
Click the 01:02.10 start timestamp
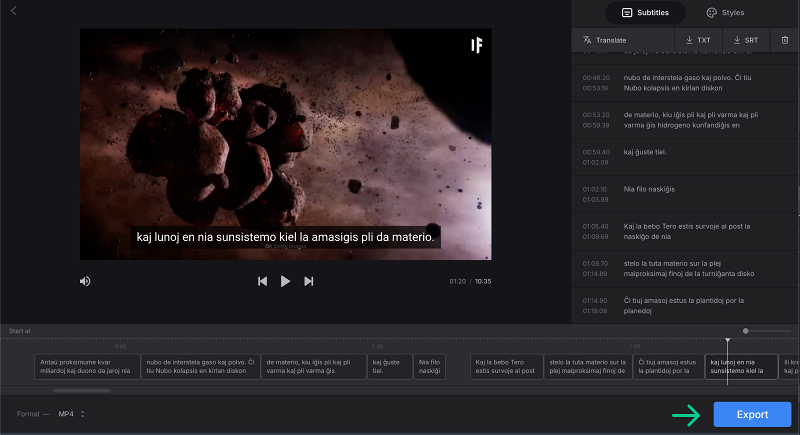(x=594, y=189)
